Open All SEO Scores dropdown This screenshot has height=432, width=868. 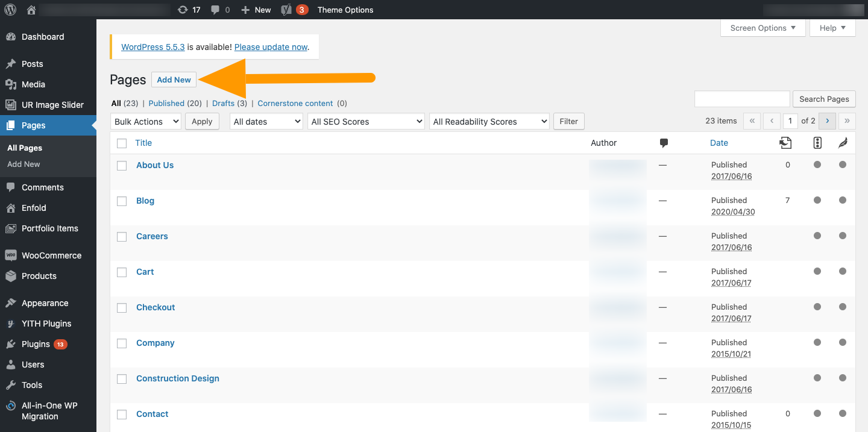[366, 121]
